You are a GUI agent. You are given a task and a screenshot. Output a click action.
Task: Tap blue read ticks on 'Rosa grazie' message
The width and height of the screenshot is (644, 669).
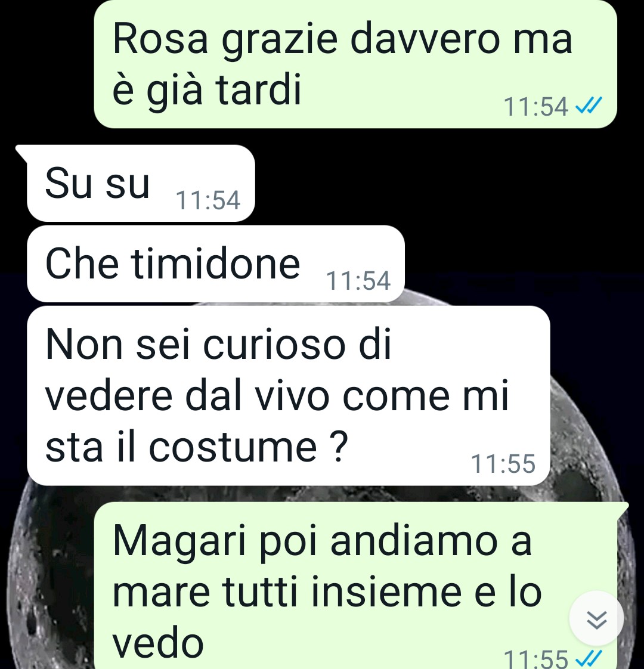pyautogui.click(x=589, y=106)
